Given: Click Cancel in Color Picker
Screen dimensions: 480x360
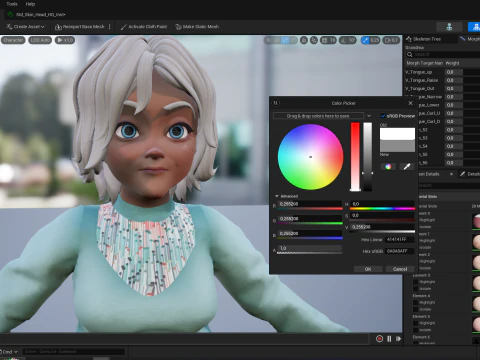Looking at the screenshot, I should (x=400, y=269).
